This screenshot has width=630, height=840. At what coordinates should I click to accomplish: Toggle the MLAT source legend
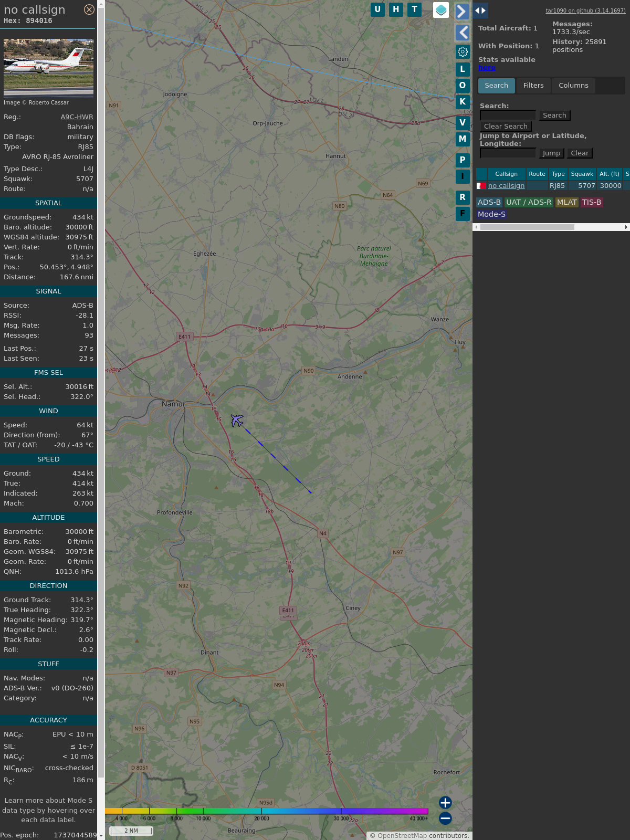pos(566,203)
